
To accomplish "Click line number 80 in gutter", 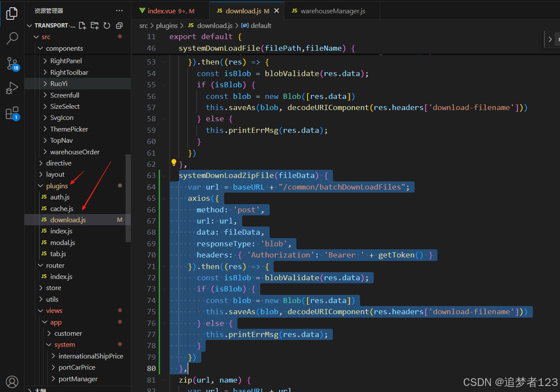I will click(151, 368).
